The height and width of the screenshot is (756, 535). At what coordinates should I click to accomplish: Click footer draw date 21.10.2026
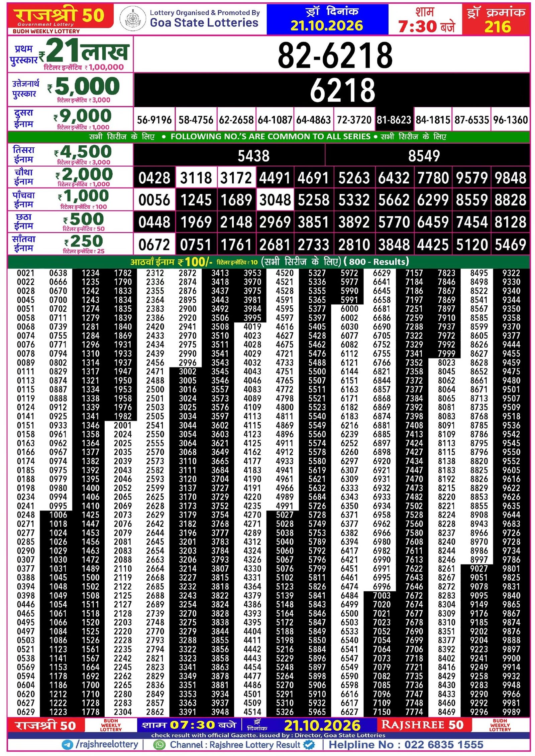tap(322, 726)
